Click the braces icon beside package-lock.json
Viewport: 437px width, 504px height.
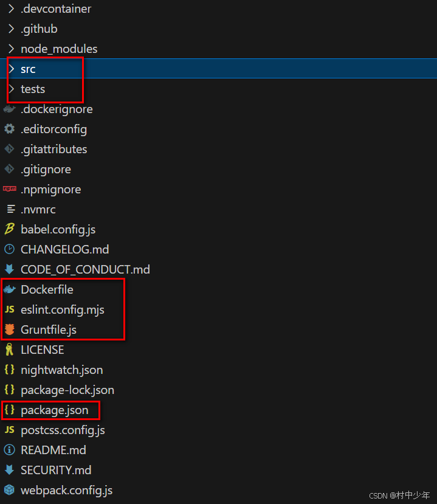9,390
